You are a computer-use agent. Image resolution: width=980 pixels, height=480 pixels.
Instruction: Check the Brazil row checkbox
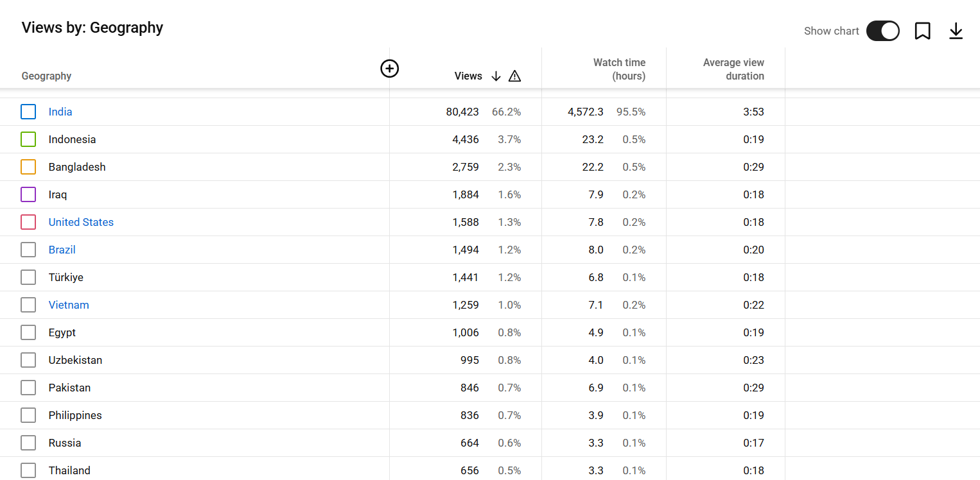[x=28, y=250]
